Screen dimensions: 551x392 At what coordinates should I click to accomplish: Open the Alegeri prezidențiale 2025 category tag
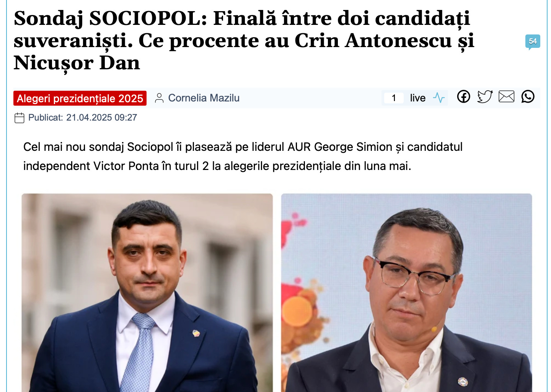pyautogui.click(x=80, y=98)
